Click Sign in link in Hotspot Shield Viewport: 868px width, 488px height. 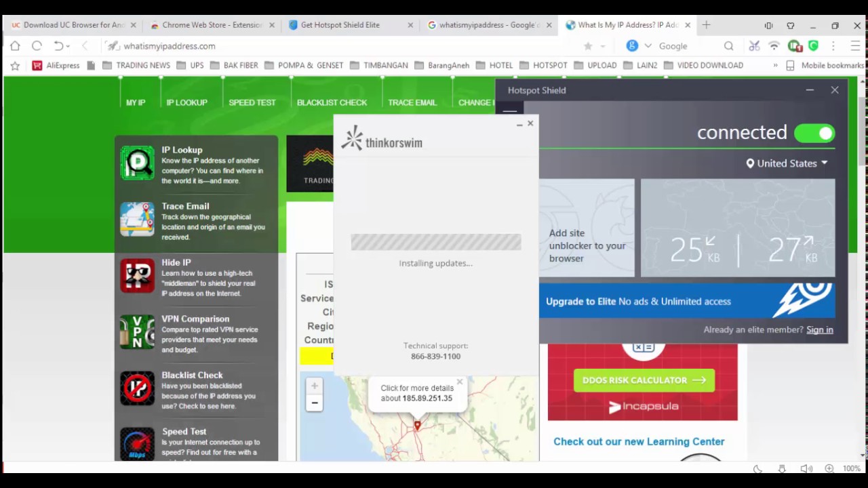coord(820,330)
